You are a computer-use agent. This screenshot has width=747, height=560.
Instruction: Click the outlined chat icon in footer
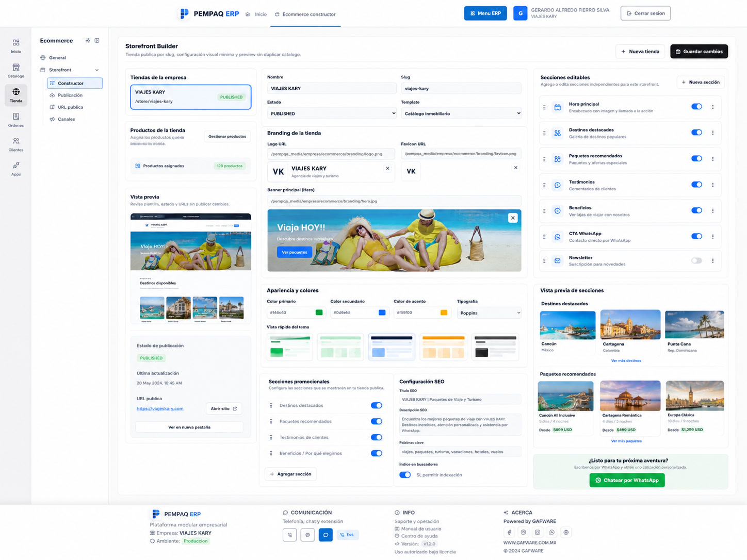coord(307,535)
